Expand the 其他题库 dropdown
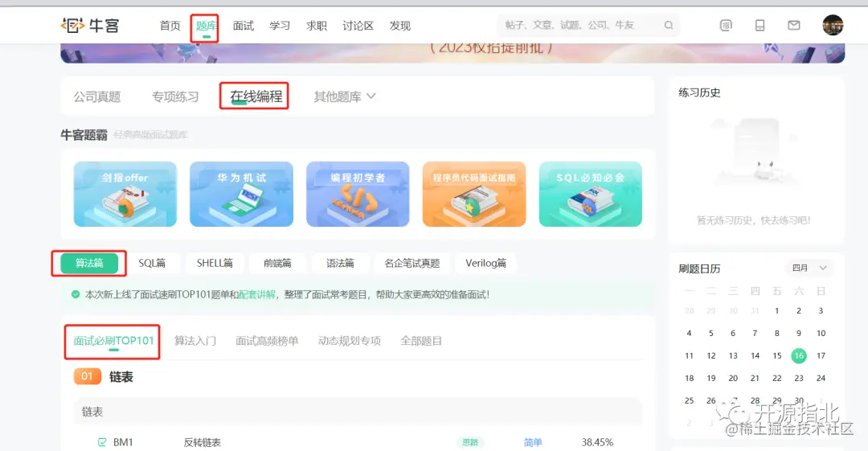Image resolution: width=868 pixels, height=451 pixels. tap(345, 96)
